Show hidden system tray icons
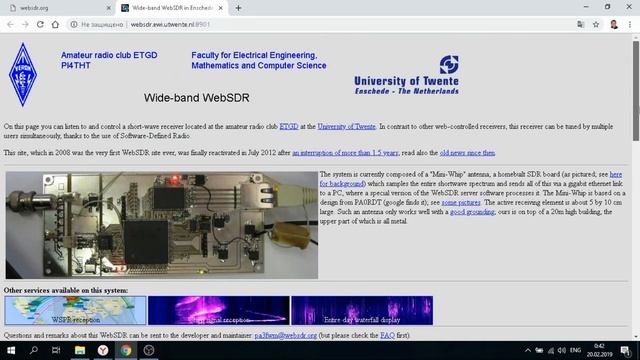 (x=528, y=350)
